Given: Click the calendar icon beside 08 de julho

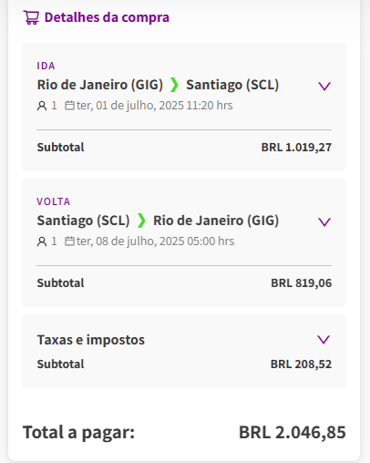Looking at the screenshot, I should tap(69, 241).
